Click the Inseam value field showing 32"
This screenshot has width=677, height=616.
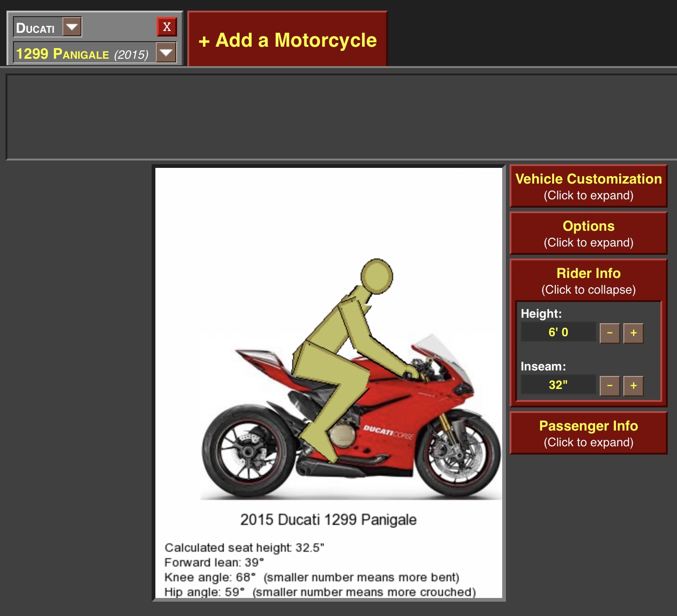pos(558,385)
